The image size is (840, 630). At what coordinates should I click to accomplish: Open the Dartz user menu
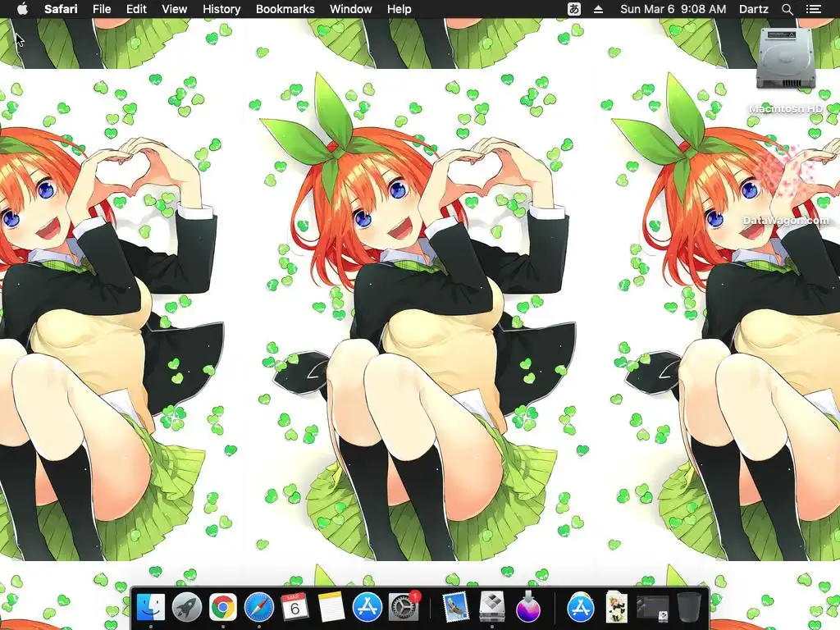point(753,9)
